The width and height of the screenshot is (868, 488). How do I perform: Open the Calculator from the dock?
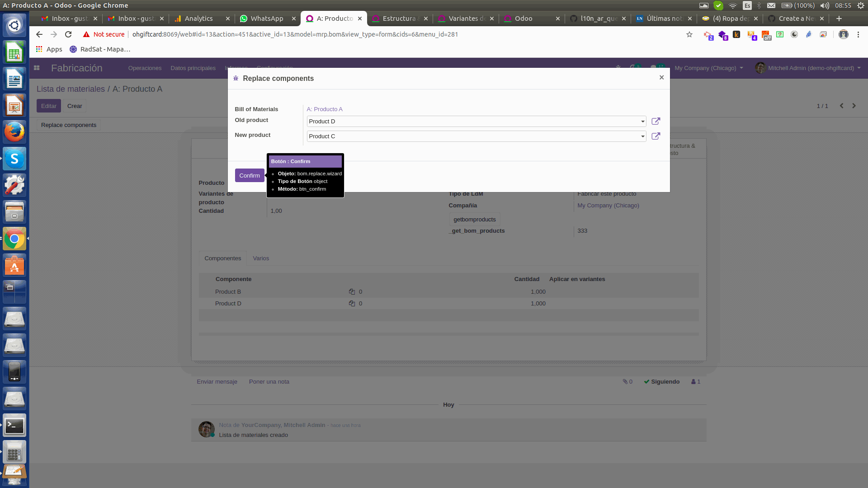click(x=14, y=452)
